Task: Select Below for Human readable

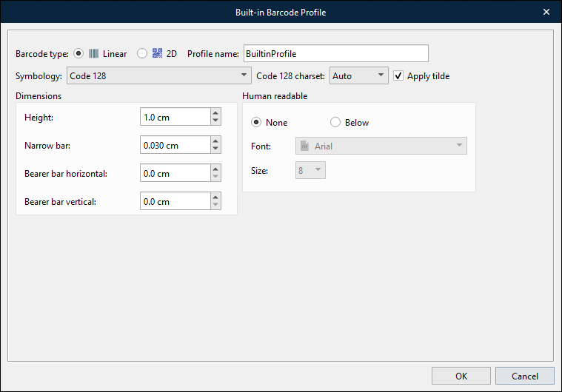Action: click(335, 123)
